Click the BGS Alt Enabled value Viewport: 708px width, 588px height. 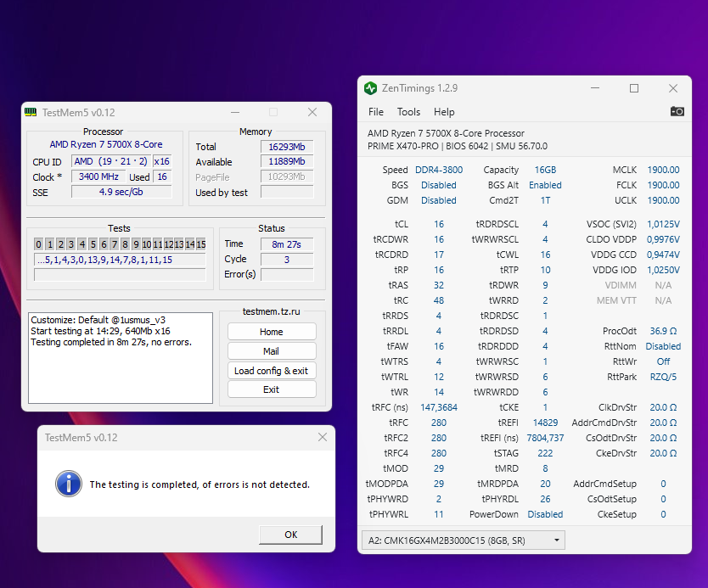(545, 185)
